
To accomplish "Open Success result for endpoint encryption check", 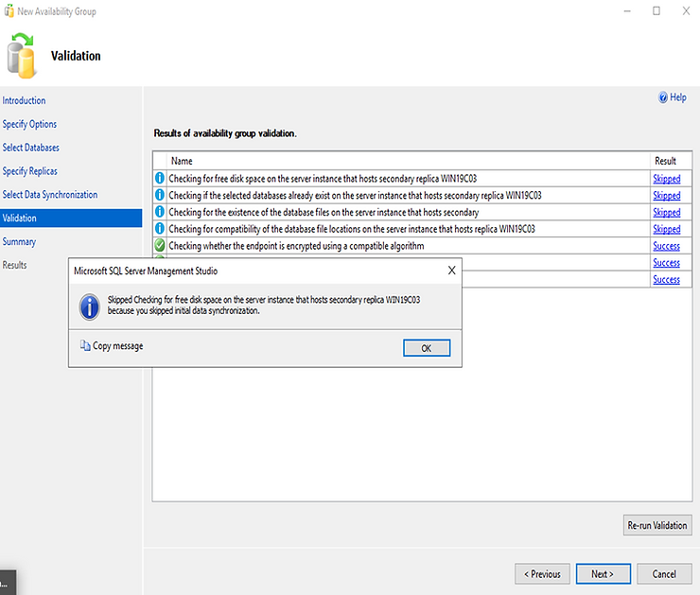I will click(x=666, y=246).
